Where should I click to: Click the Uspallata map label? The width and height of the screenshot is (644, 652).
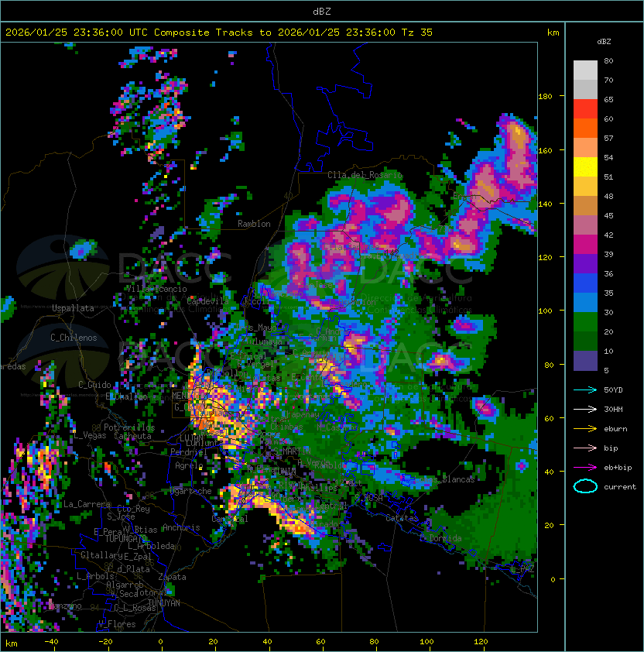pos(73,308)
